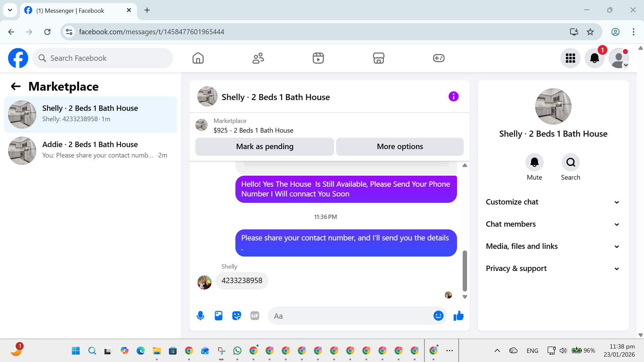Click the 'Please share your contact number' message

(346, 243)
